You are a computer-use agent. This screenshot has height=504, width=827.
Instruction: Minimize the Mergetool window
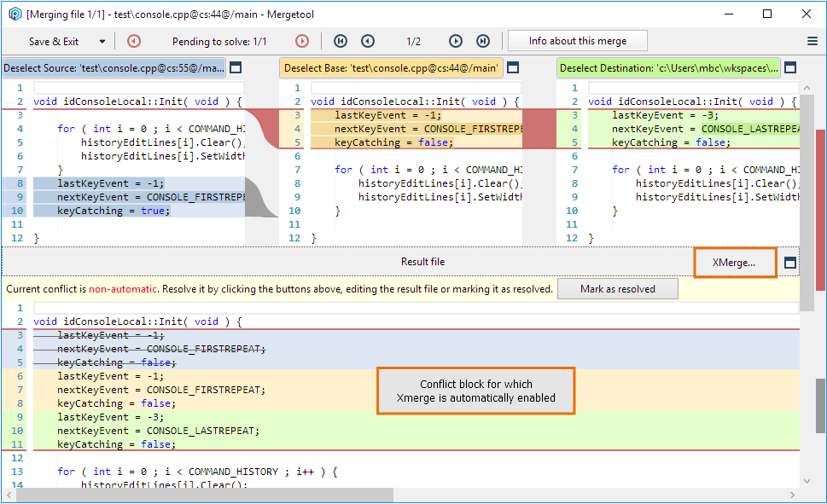729,14
